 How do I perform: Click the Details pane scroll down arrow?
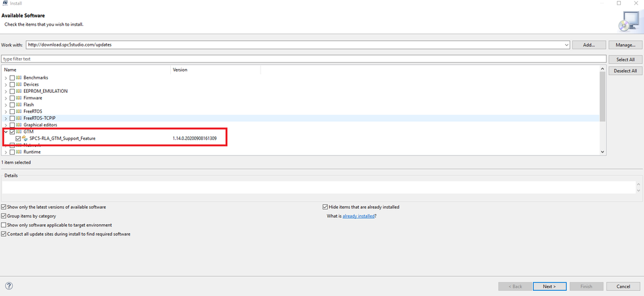[638, 190]
